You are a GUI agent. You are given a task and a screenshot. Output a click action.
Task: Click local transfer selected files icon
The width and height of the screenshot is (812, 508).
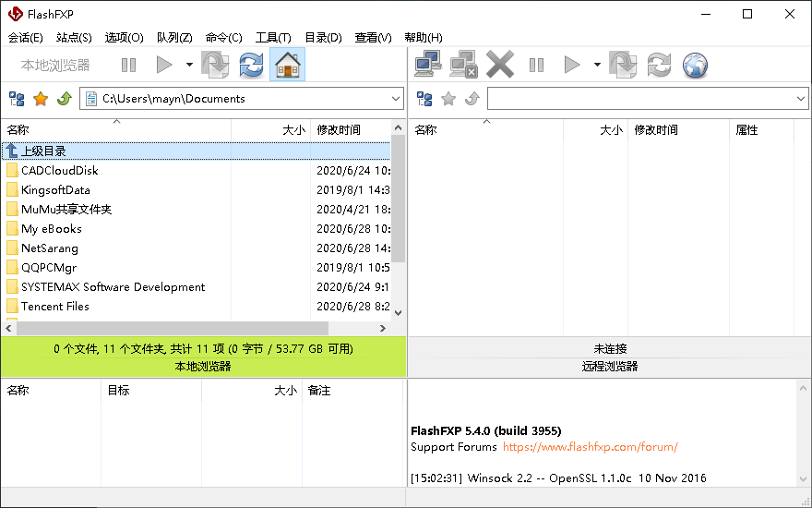coord(215,65)
